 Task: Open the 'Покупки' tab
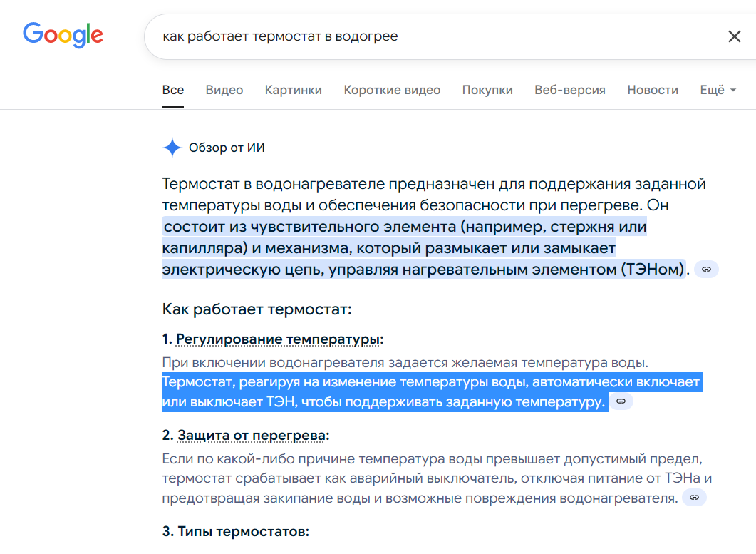[487, 91]
